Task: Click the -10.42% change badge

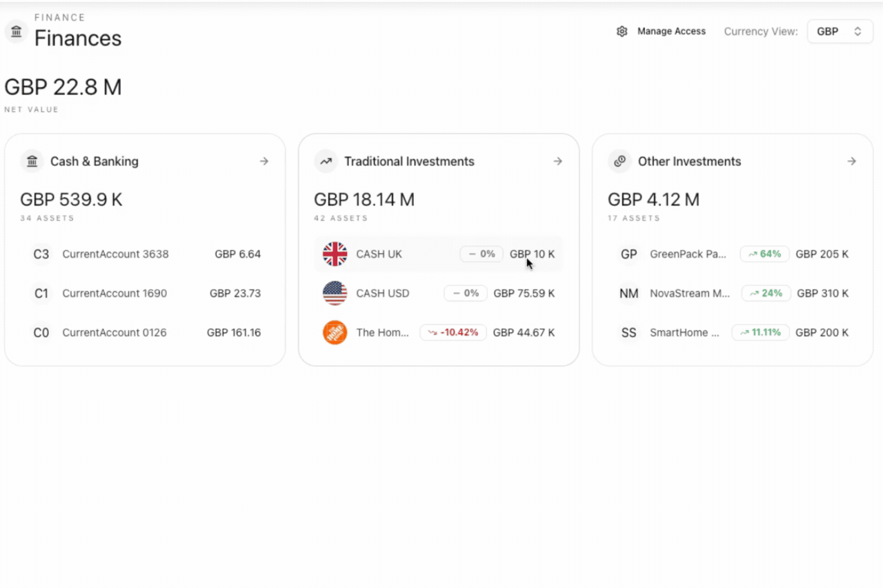Action: coord(453,332)
